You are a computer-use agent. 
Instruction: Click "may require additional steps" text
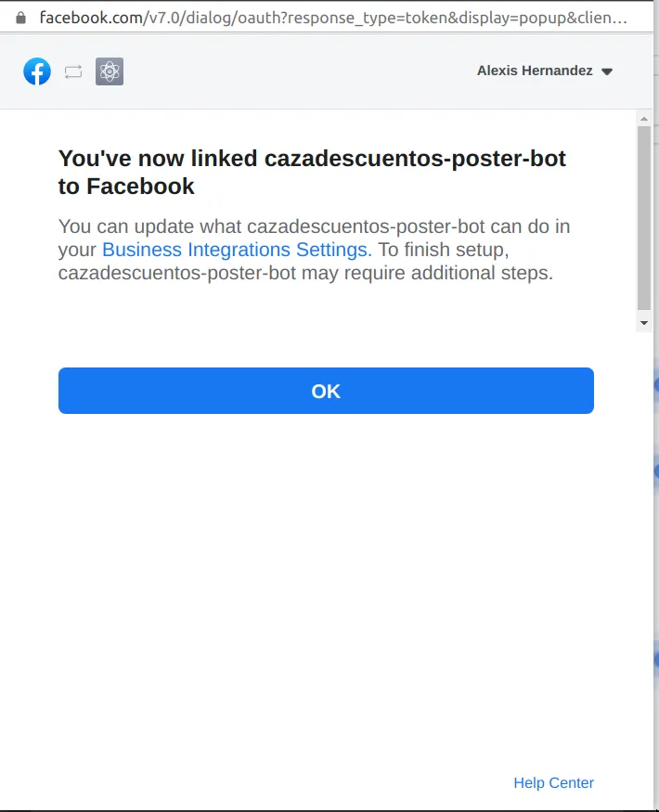(427, 273)
